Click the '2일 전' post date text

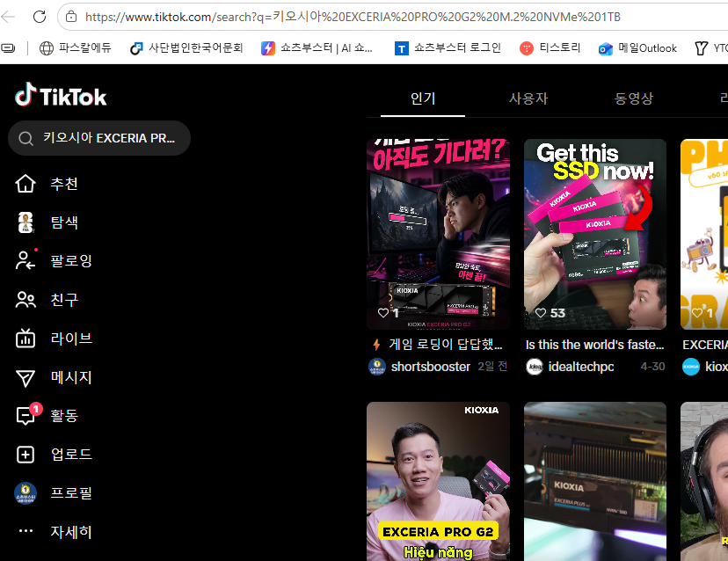coord(492,367)
